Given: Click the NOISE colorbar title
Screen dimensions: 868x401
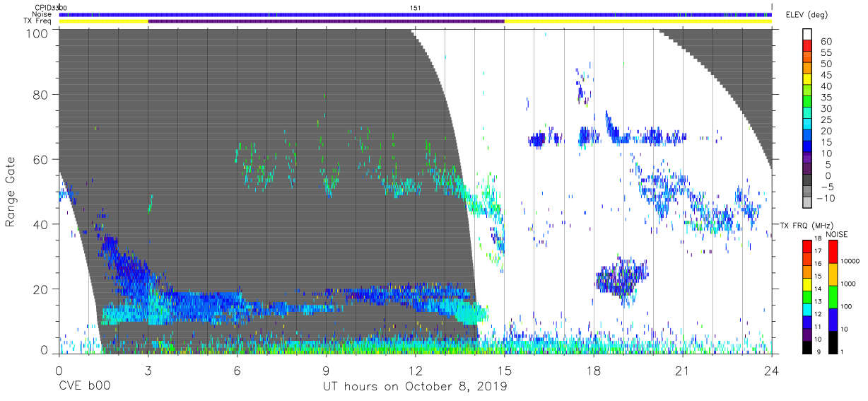Looking at the screenshot, I should (837, 234).
